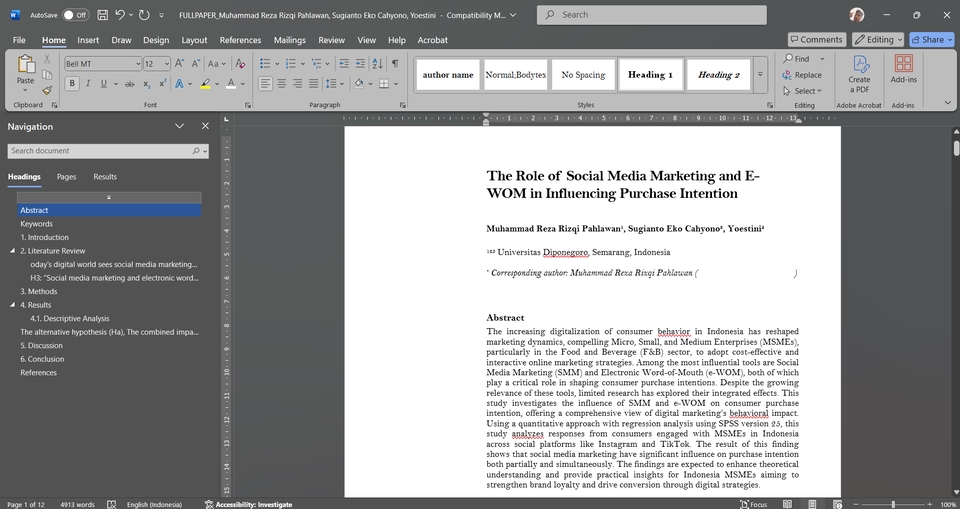Increase paragraph indent
Viewport: 960px width, 509px height.
(360, 64)
